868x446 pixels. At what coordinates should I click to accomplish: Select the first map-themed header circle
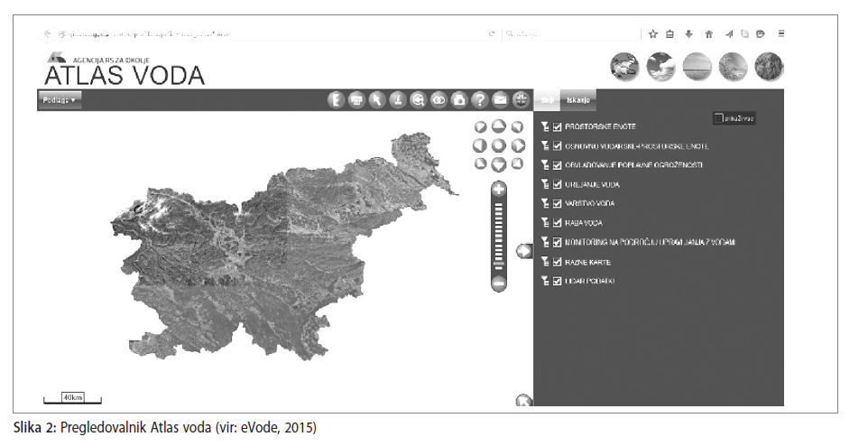pyautogui.click(x=624, y=67)
